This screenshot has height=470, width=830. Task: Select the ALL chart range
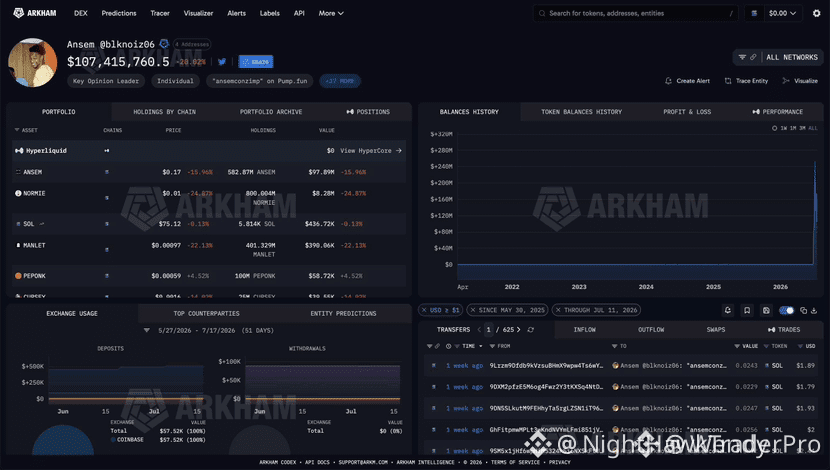(x=813, y=128)
